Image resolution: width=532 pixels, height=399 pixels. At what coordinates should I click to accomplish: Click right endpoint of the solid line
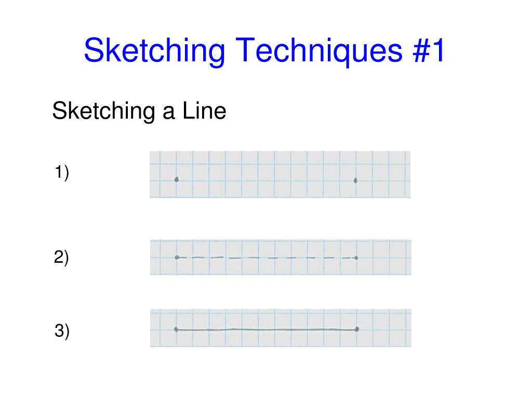click(x=357, y=329)
